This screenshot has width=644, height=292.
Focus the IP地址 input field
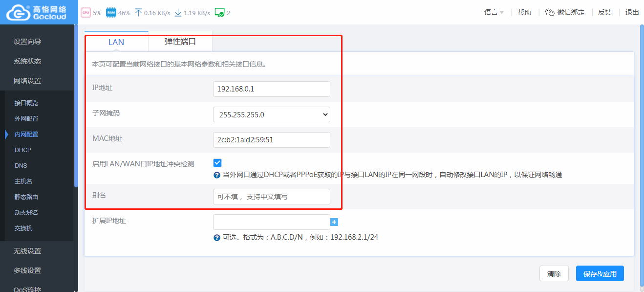272,89
